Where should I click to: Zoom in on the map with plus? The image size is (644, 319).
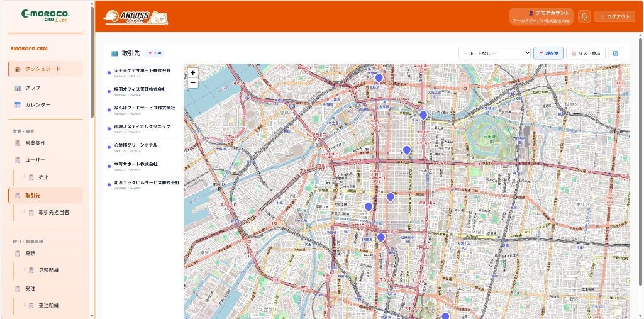(x=193, y=73)
